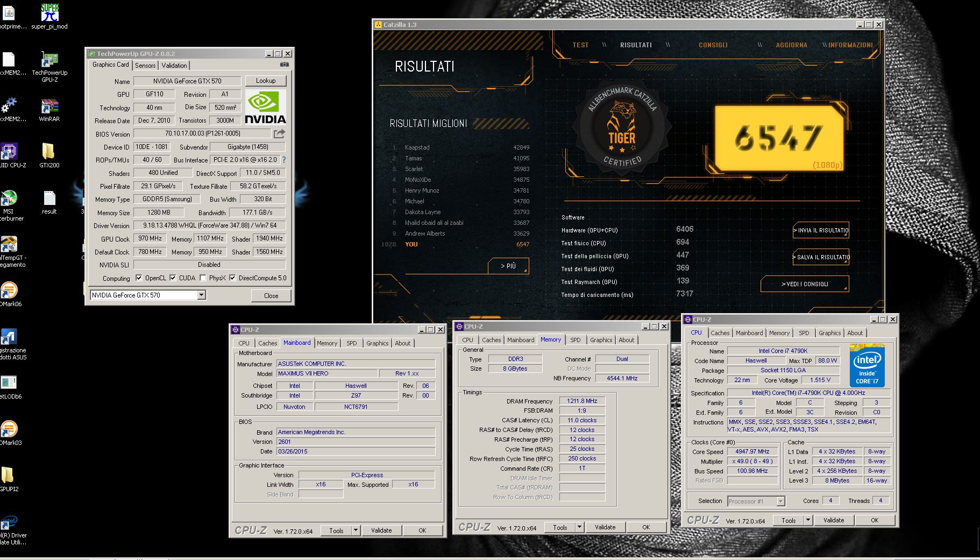The image size is (980, 560).
Task: Click Tools button in CPU-Z processor window
Action: (x=789, y=520)
